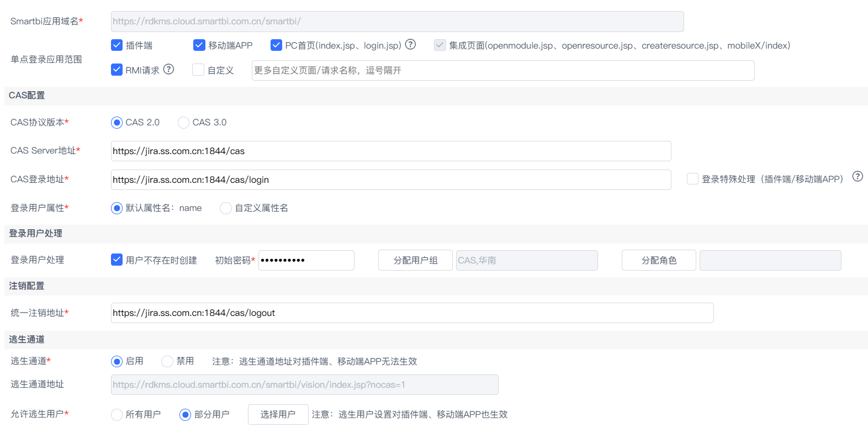Click the 选择用户 button

point(278,414)
